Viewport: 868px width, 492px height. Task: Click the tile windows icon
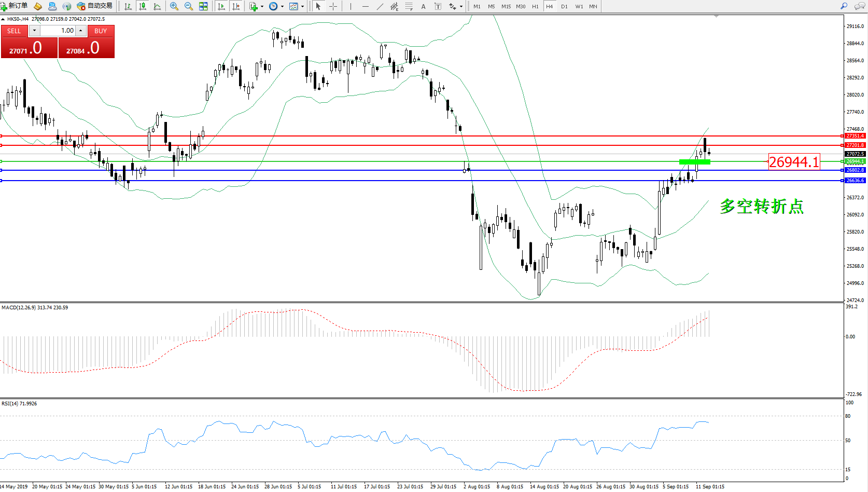tap(203, 6)
